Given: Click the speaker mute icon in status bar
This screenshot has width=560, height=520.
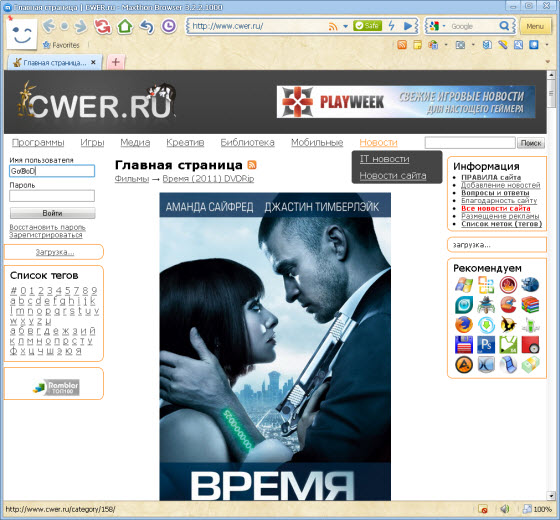Looking at the screenshot, I should click(504, 509).
